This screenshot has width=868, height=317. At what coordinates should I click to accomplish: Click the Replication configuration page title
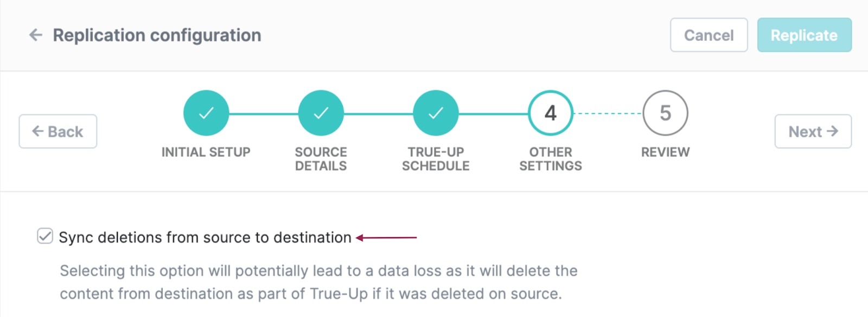[x=157, y=35]
